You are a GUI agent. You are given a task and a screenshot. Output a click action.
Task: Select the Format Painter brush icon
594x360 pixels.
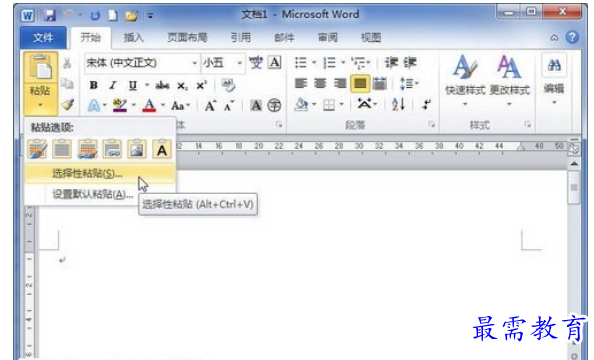[67, 104]
